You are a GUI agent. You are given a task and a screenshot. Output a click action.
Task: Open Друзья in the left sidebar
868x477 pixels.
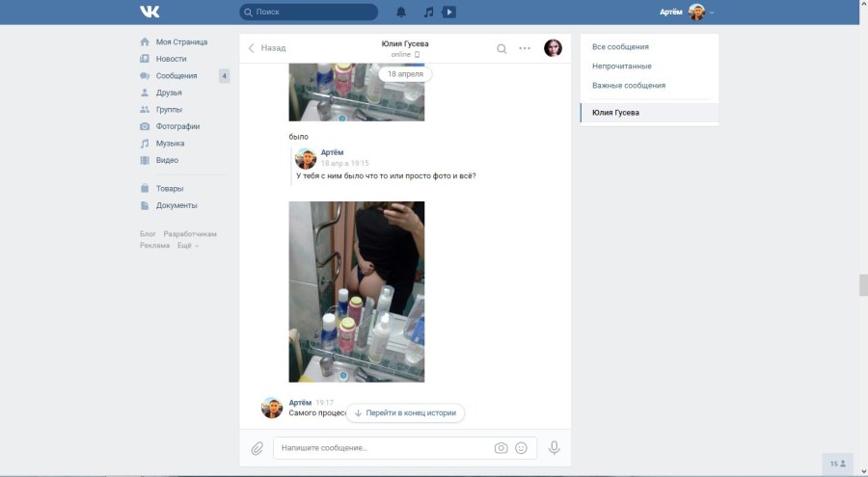[169, 93]
